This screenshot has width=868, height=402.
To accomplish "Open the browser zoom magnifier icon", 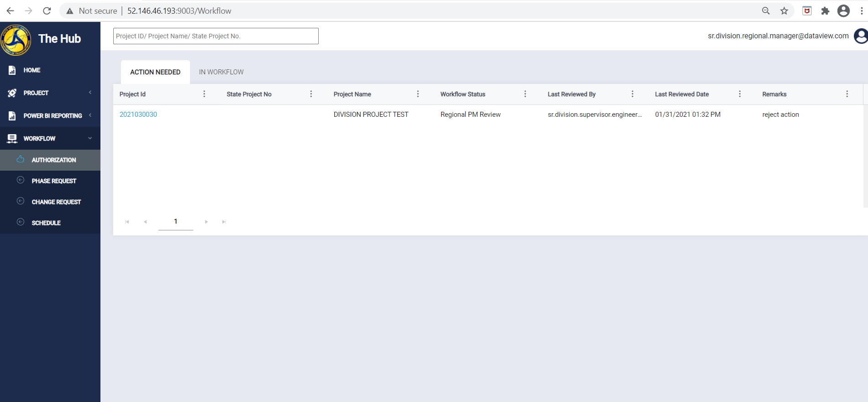I will (x=766, y=11).
